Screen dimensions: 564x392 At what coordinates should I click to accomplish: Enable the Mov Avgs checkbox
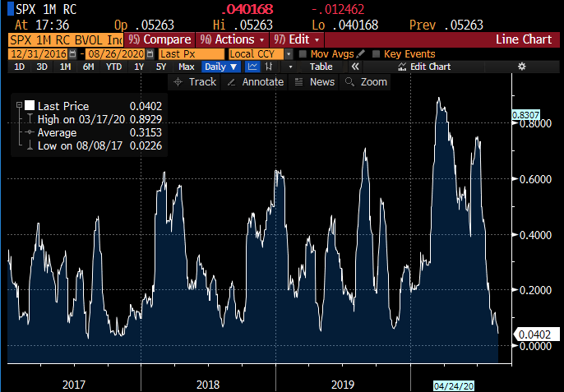pyautogui.click(x=303, y=54)
